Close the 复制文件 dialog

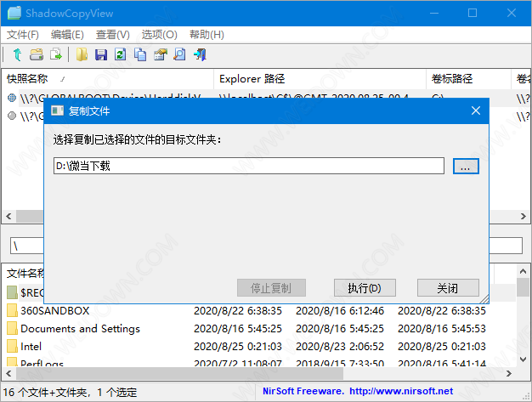click(476, 110)
